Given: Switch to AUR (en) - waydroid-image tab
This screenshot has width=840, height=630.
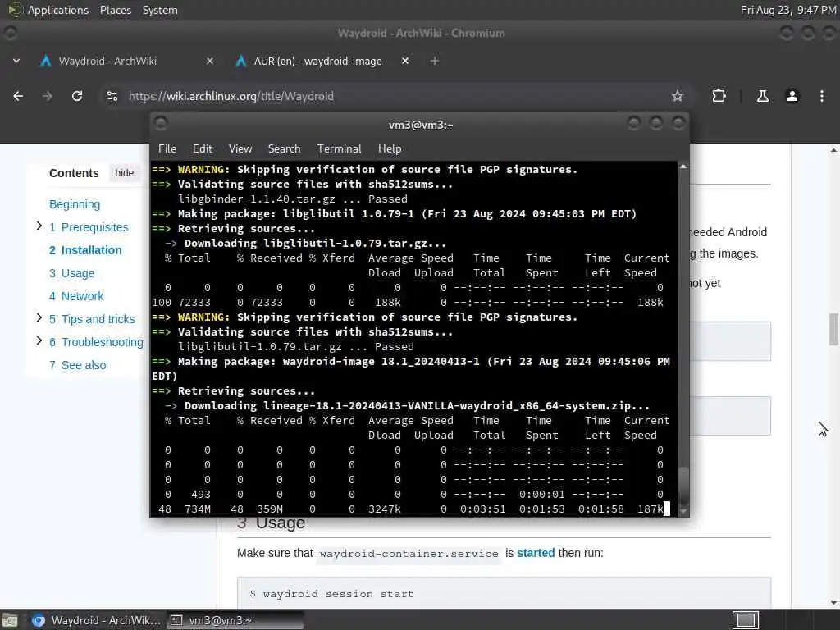Looking at the screenshot, I should [x=322, y=61].
